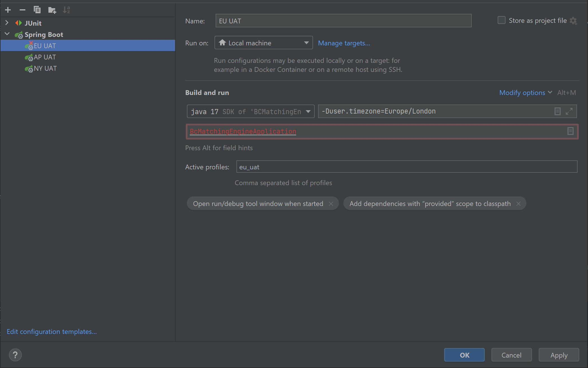Viewport: 588px width, 368px height.
Task: Expand the VM options field to full size
Action: [569, 111]
